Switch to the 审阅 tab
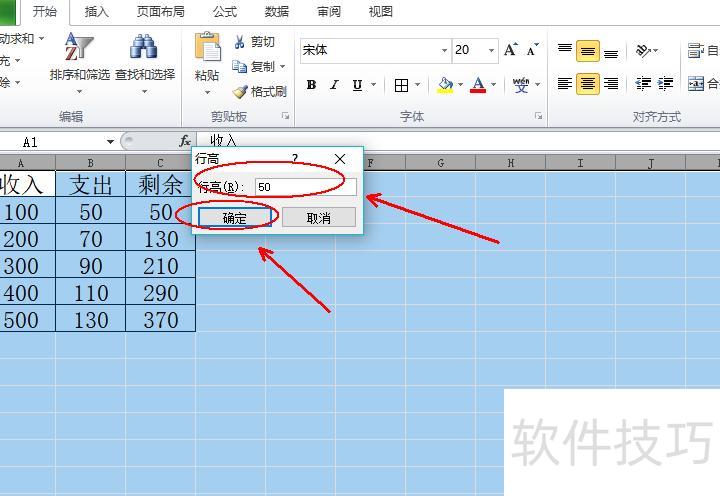Image resolution: width=720 pixels, height=496 pixels. click(x=329, y=11)
